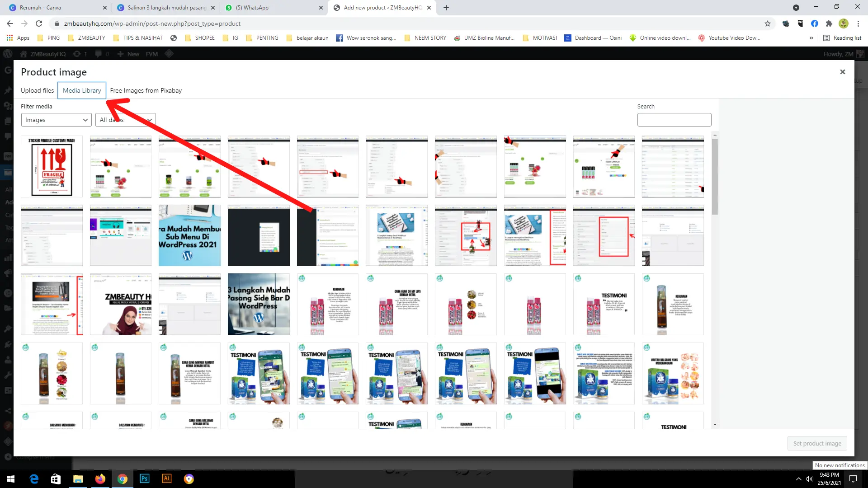The height and width of the screenshot is (488, 868).
Task: Open the Windows notification center
Action: pos(853,479)
